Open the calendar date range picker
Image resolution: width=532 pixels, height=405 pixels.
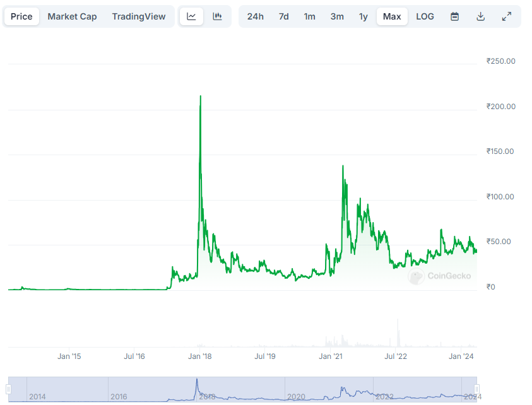pyautogui.click(x=454, y=16)
